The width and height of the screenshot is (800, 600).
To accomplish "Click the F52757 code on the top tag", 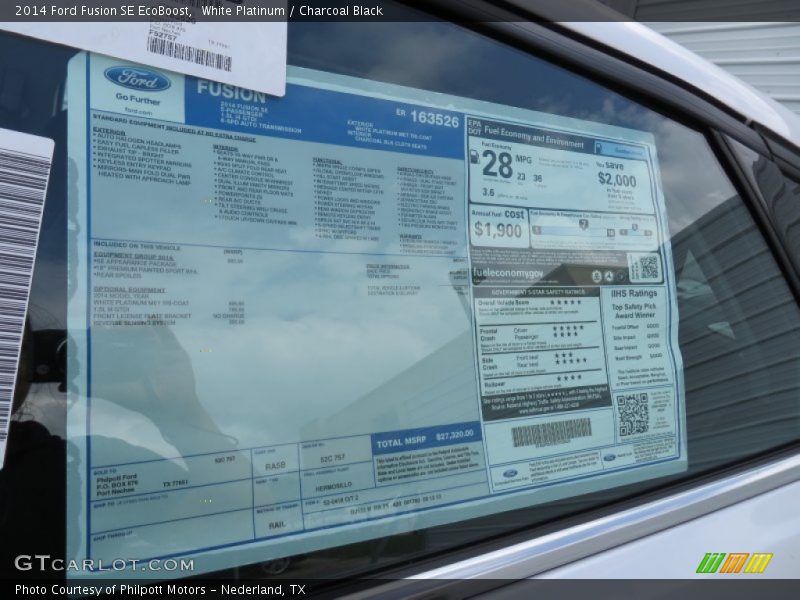I will point(162,36).
